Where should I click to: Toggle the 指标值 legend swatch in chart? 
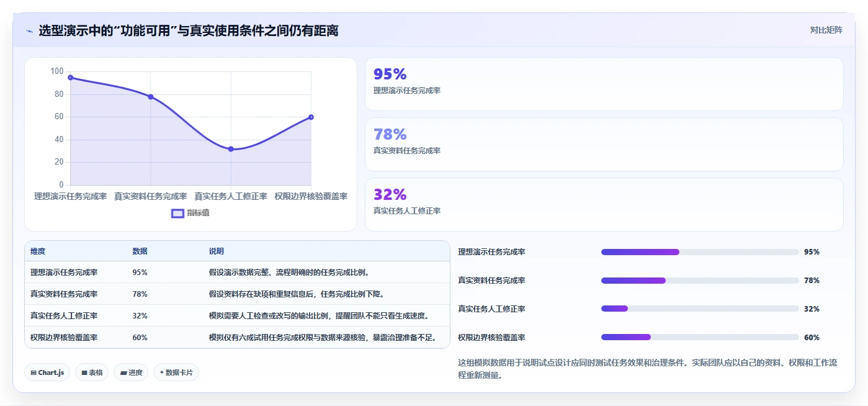tap(177, 213)
